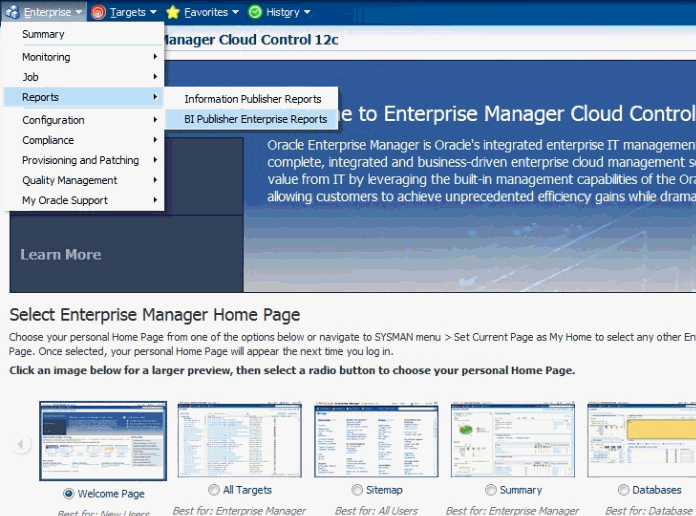Choose Summary in the Enterprise menu
Viewport: 696px width, 516px height.
[x=83, y=34]
